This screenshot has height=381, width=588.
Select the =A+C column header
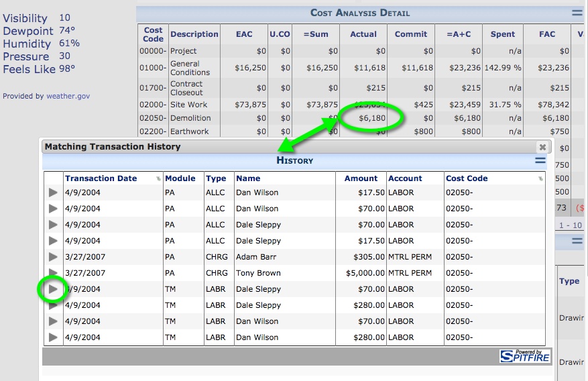pyautogui.click(x=459, y=34)
